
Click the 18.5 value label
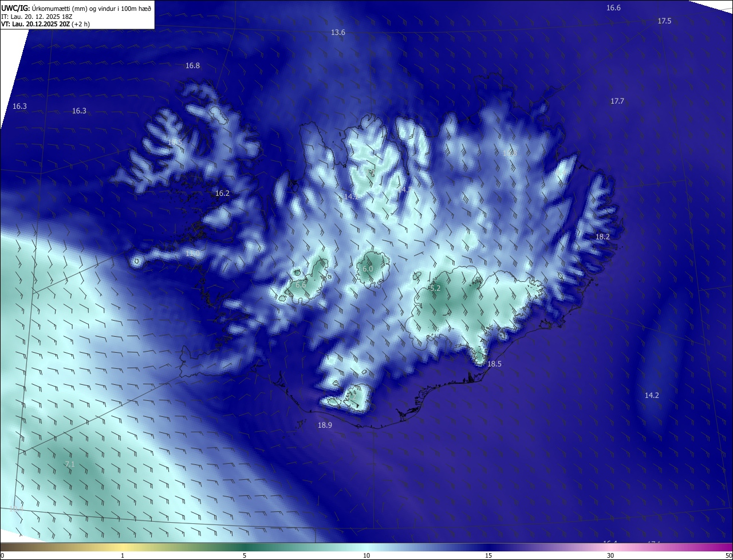(x=494, y=364)
